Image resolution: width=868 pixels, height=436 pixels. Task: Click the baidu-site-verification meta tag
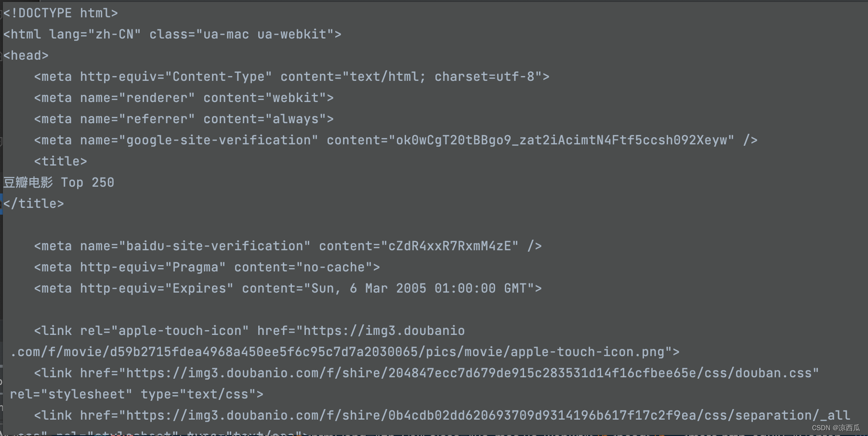[288, 246]
